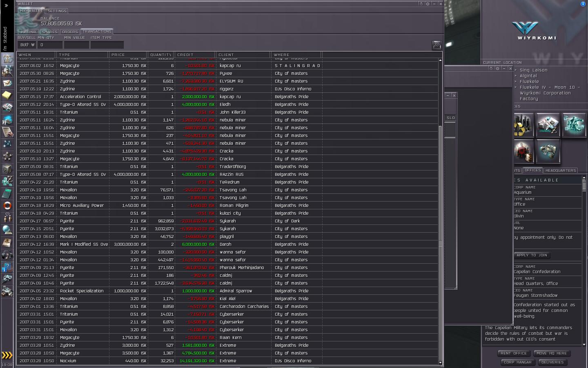
Task: Open the cube assets icon in the sidebar
Action: coord(7,168)
